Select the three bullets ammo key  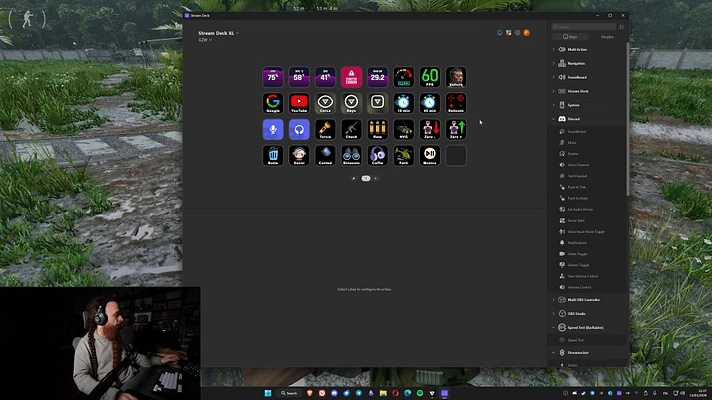[x=377, y=129]
